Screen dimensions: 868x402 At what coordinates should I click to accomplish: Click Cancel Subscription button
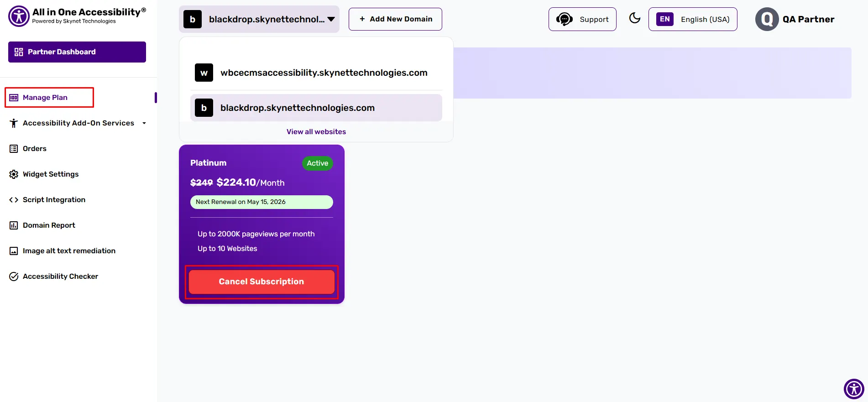261,282
